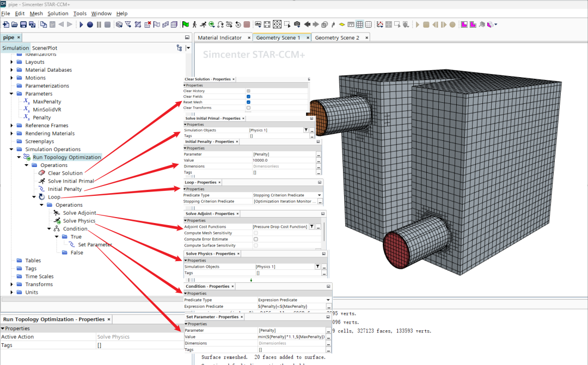Expand the Transforms tree node
The width and height of the screenshot is (588, 365).
pyautogui.click(x=11, y=284)
